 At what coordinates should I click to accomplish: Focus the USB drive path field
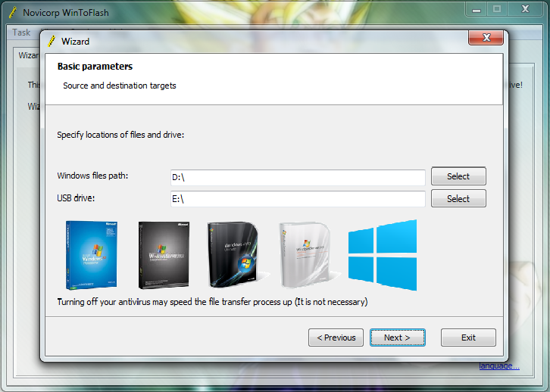pos(298,199)
